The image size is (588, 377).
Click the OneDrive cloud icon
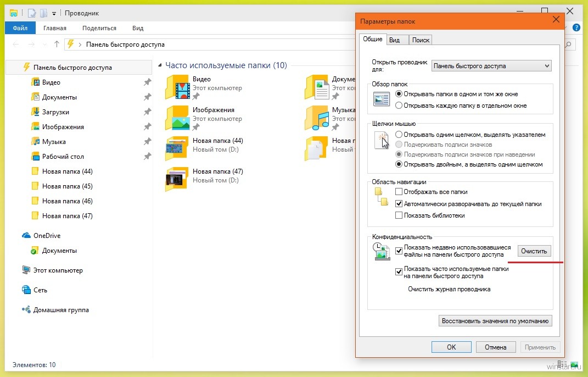point(26,235)
